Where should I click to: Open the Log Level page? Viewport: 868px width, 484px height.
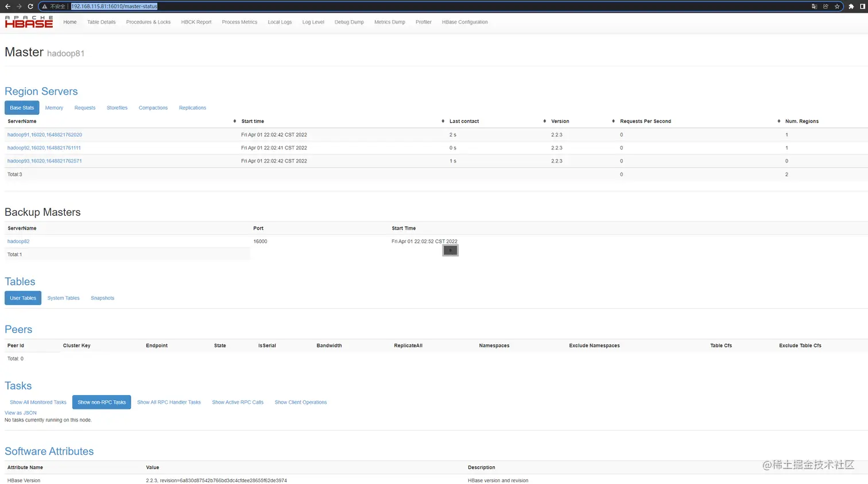[313, 22]
